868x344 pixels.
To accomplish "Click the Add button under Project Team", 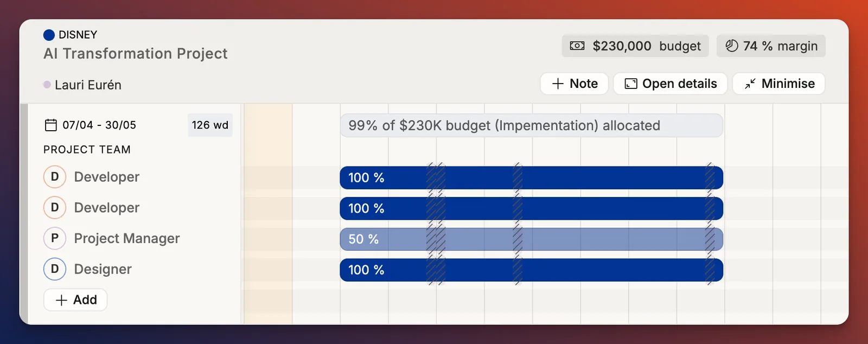I will point(75,300).
